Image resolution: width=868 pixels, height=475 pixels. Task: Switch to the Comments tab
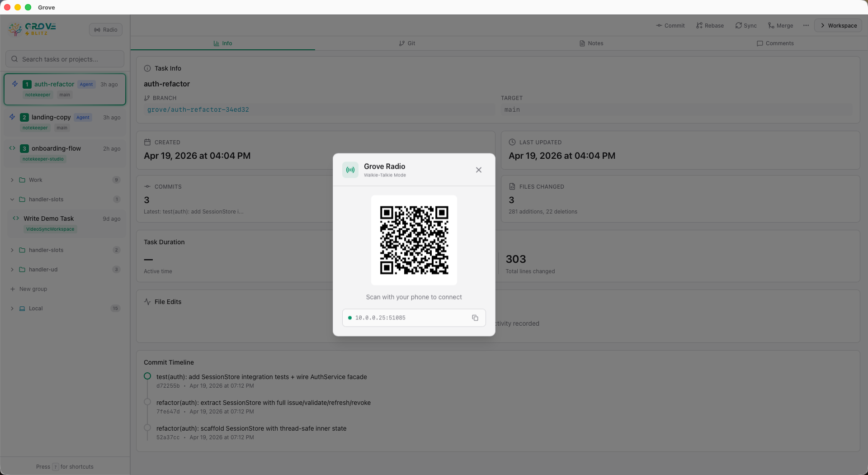pyautogui.click(x=775, y=43)
